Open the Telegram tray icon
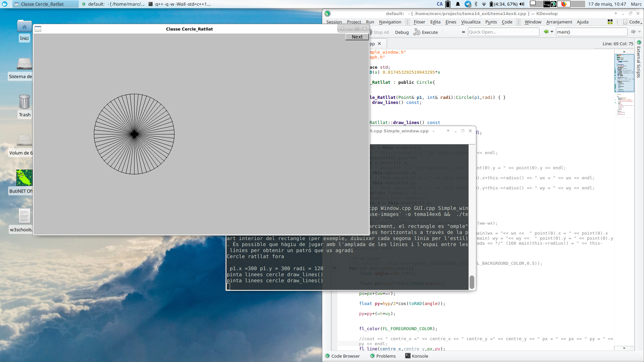Image resolution: width=644 pixels, height=362 pixels. point(468,4)
